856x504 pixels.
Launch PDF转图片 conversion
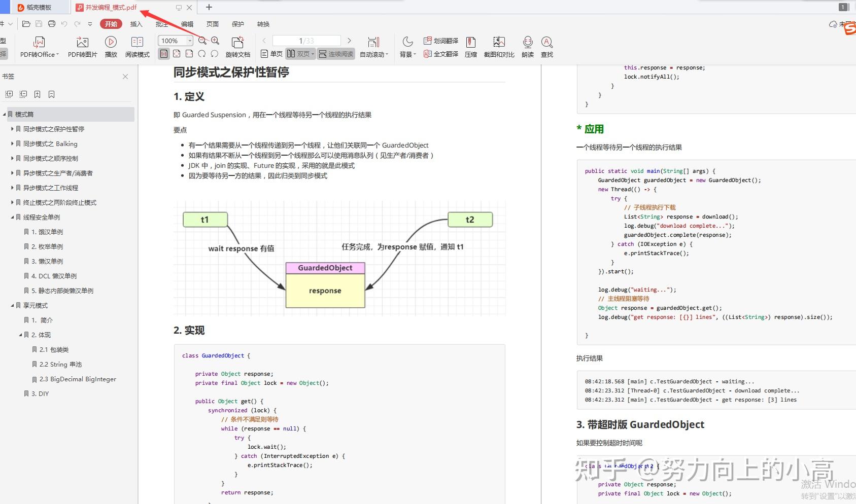pyautogui.click(x=82, y=47)
